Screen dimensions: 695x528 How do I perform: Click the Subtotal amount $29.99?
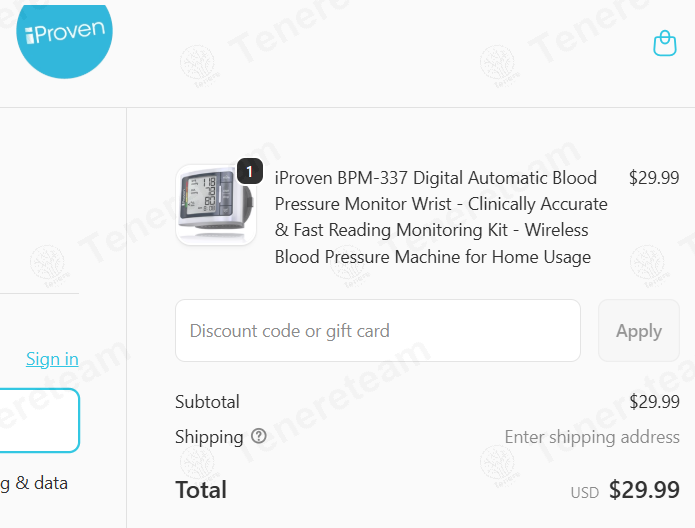[x=654, y=402]
